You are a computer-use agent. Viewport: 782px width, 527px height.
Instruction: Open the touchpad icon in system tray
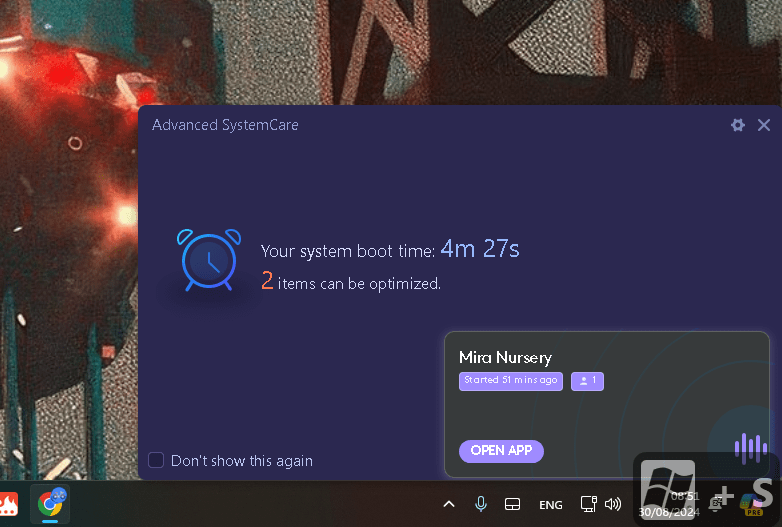coord(512,505)
